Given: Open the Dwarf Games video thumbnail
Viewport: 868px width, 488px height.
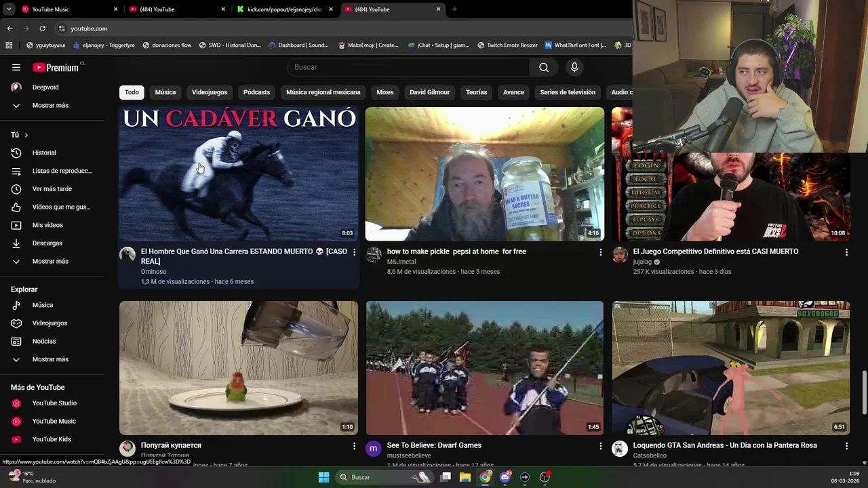Looking at the screenshot, I should [x=485, y=368].
